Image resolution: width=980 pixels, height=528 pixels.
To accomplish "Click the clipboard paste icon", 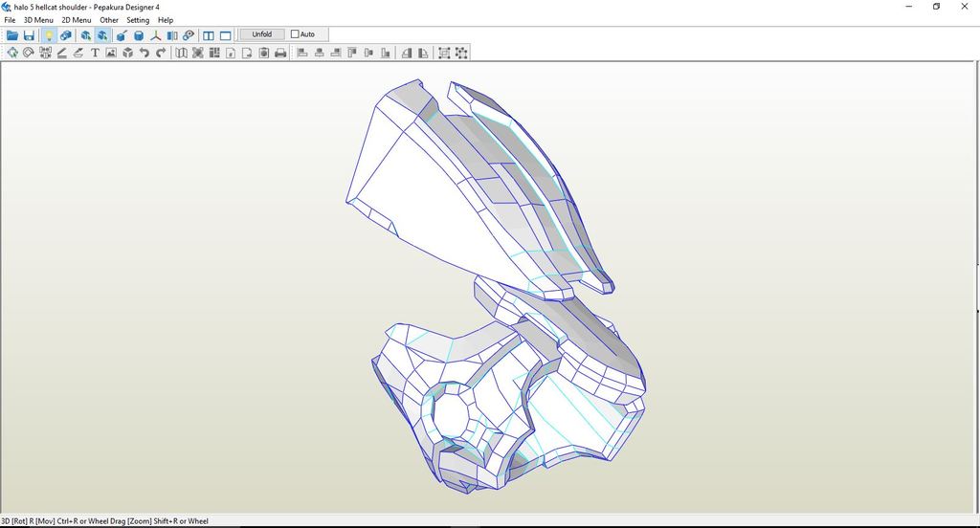I will [264, 54].
